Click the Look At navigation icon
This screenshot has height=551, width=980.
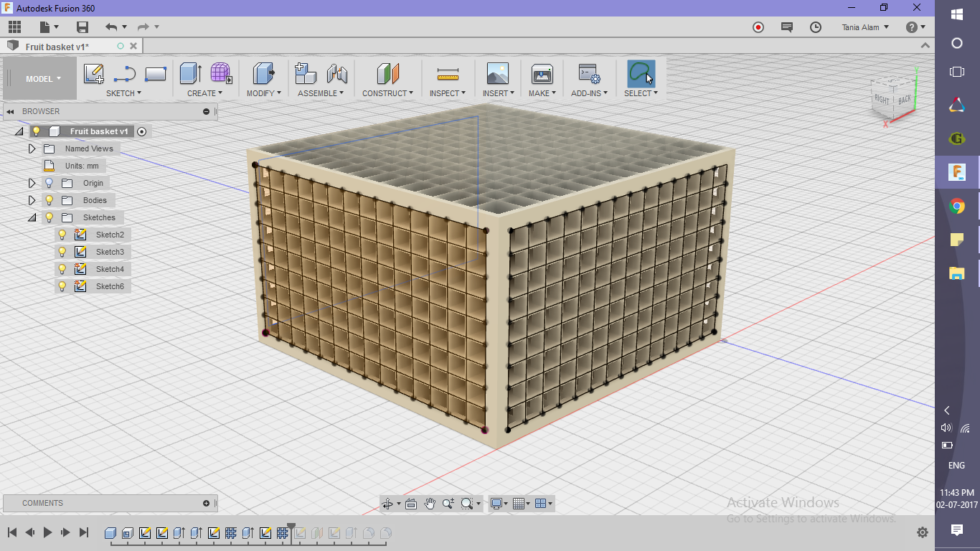411,504
